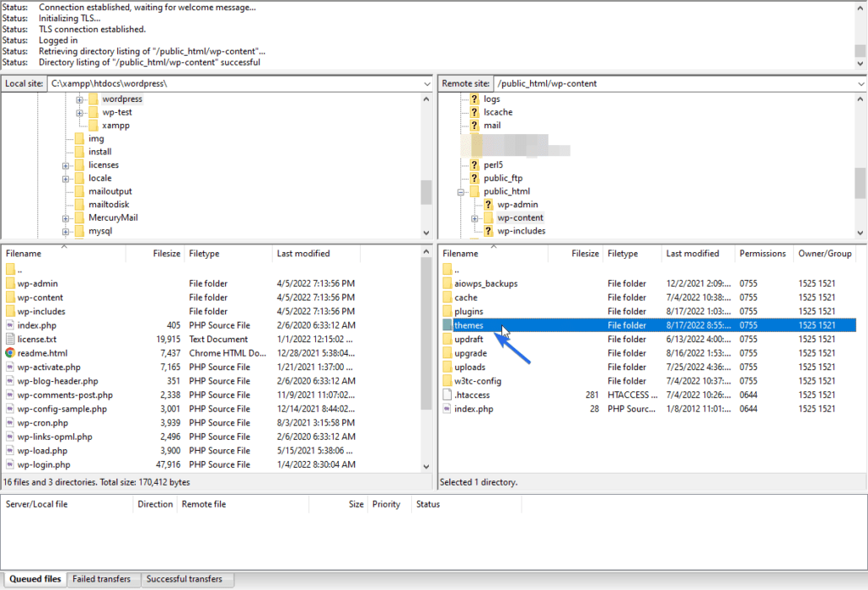Click the public_html folder icon in remote tree
The width and height of the screenshot is (868, 590).
(474, 191)
